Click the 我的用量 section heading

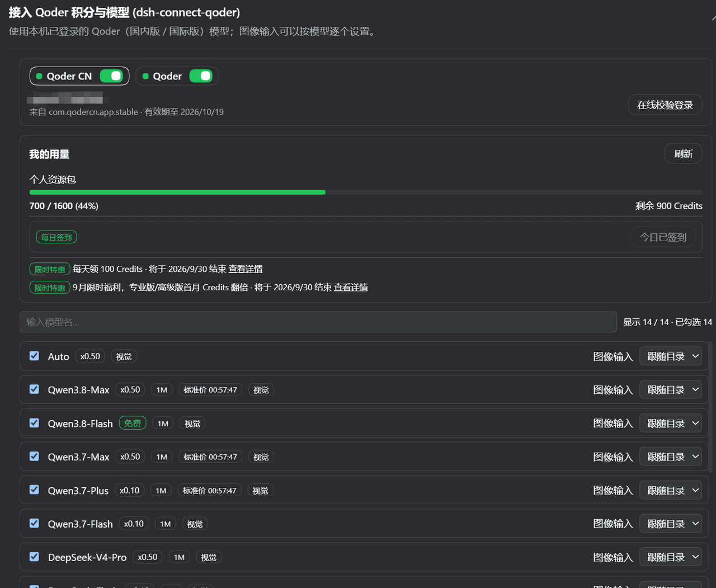pyautogui.click(x=50, y=154)
